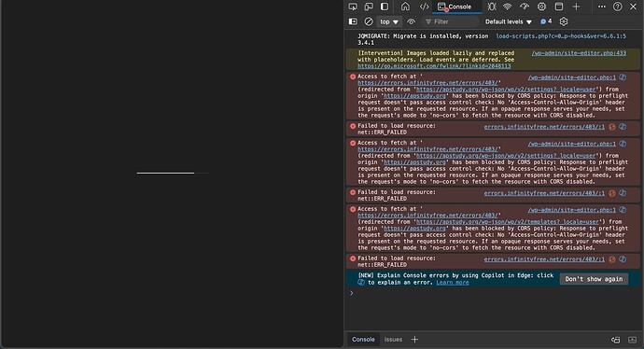Open the Network tool wifi icon
This screenshot has width=644, height=349.
pyautogui.click(x=508, y=7)
